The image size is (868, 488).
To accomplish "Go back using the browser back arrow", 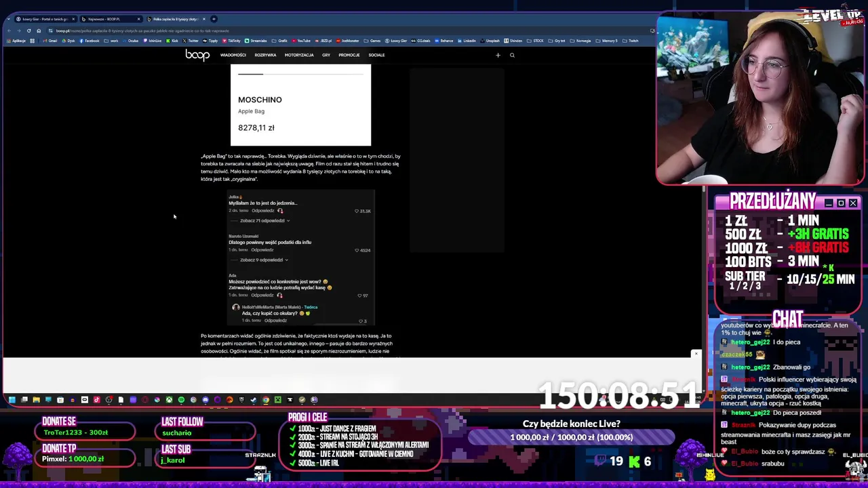I will coord(9,30).
